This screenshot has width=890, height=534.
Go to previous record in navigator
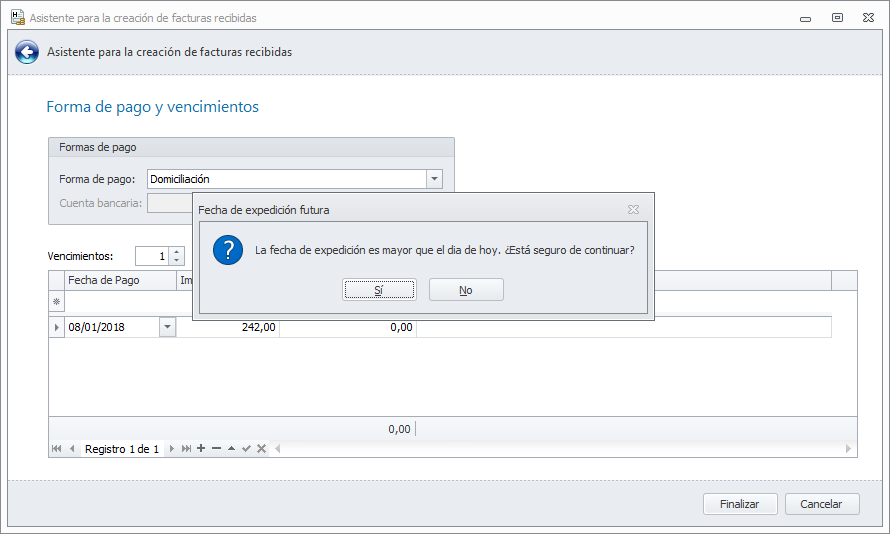[72, 449]
